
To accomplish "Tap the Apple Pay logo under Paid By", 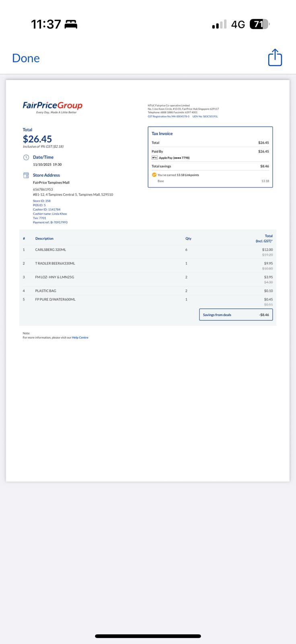I will (x=154, y=158).
